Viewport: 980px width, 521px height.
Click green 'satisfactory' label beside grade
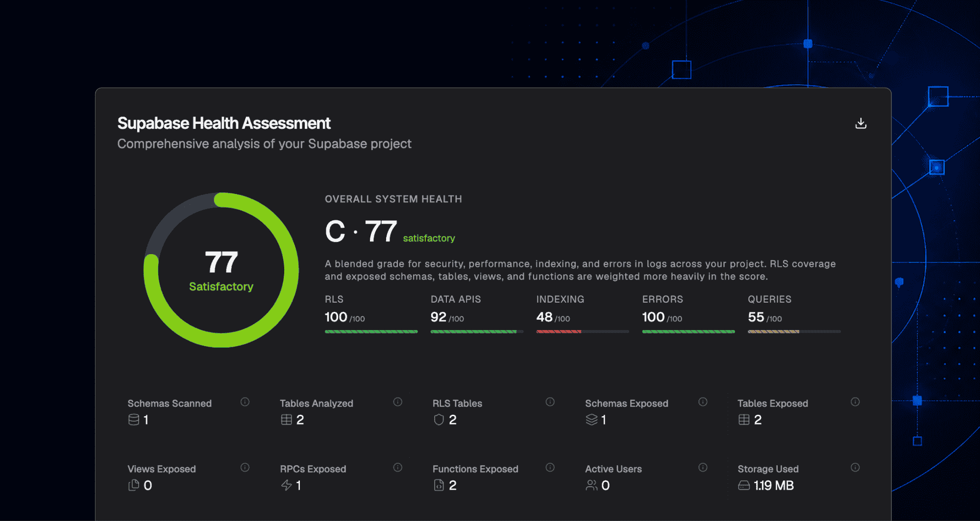tap(429, 238)
